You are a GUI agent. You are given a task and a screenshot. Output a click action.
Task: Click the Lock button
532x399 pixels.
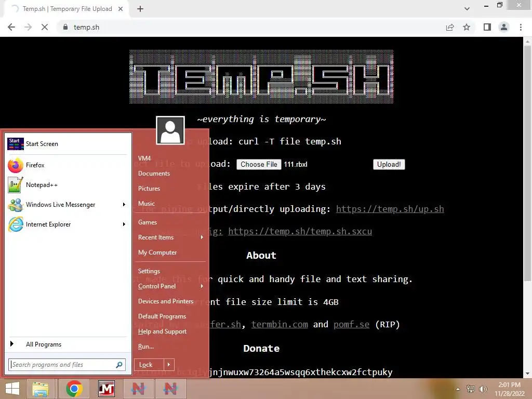(149, 365)
